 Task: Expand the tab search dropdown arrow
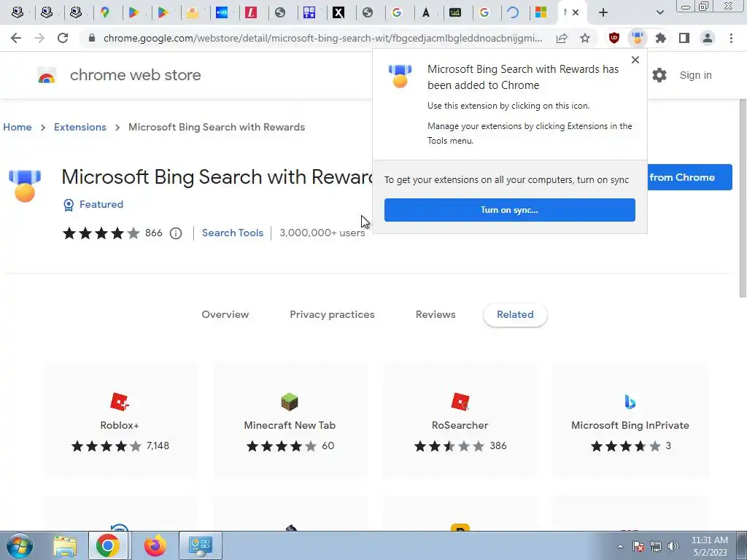coord(659,13)
